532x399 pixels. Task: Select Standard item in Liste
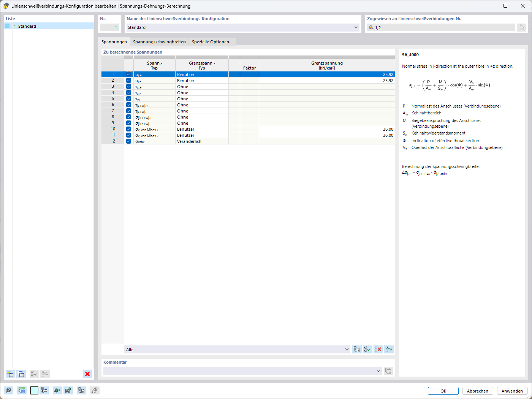pos(49,26)
